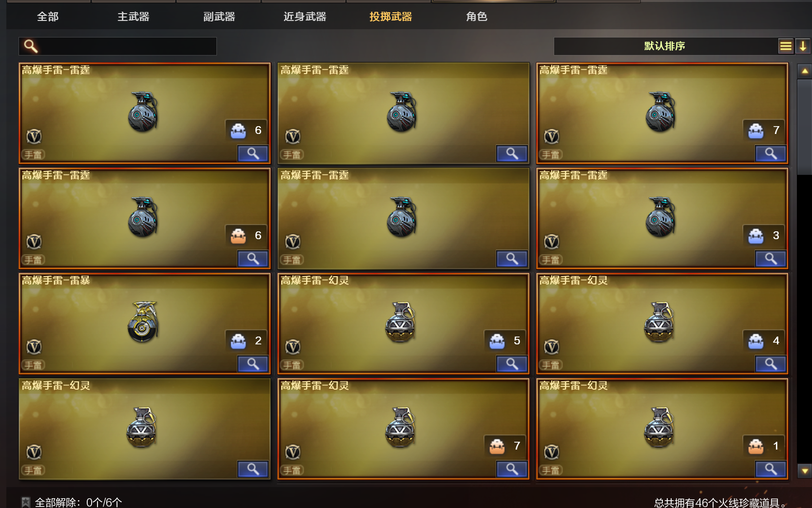Toggle the sort direction arrow button
Viewport: 812px width, 508px height.
802,46
